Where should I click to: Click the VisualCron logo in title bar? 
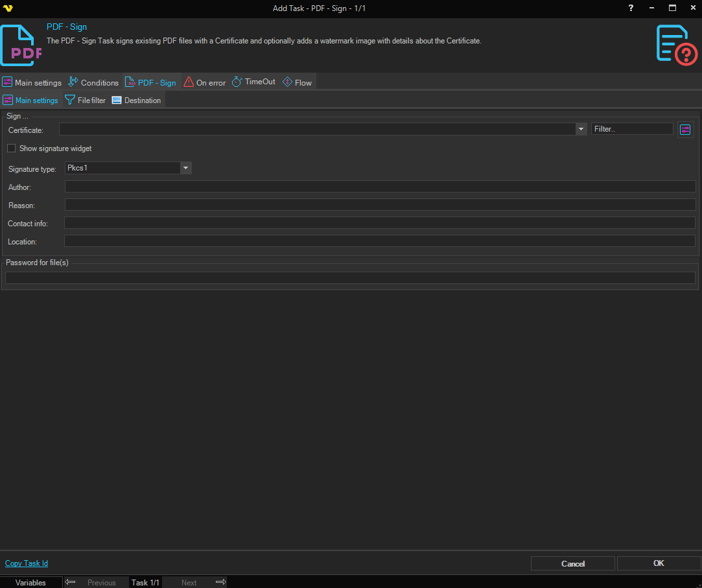click(8, 8)
